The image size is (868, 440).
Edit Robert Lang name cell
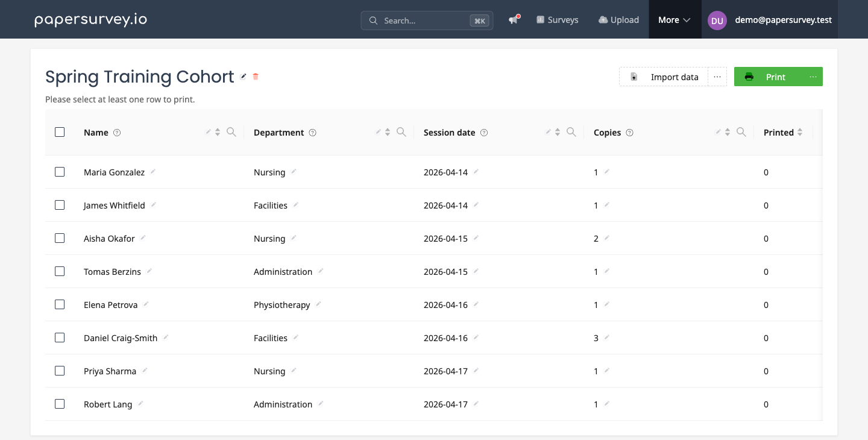click(140, 403)
